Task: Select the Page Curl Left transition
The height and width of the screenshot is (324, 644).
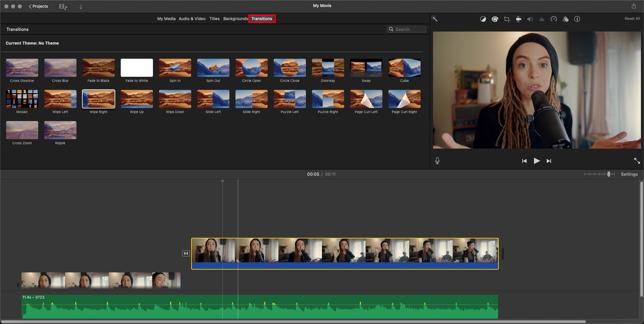Action: click(366, 99)
